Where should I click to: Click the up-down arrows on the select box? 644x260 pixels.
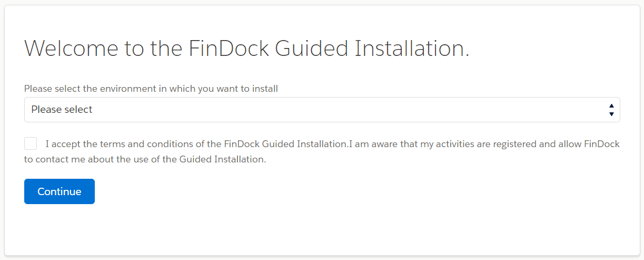[x=611, y=110]
